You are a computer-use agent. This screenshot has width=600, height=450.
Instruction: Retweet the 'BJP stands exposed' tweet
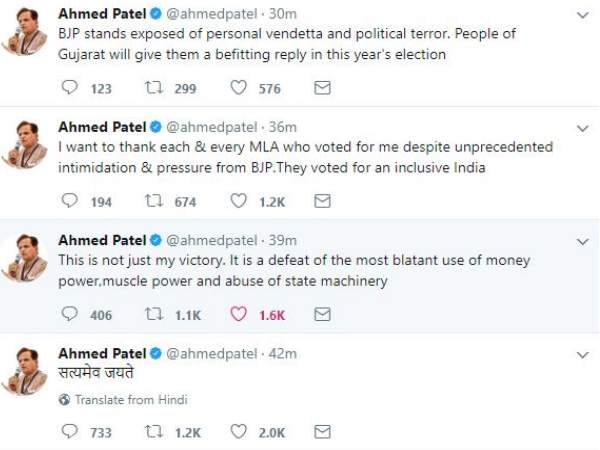pyautogui.click(x=154, y=88)
